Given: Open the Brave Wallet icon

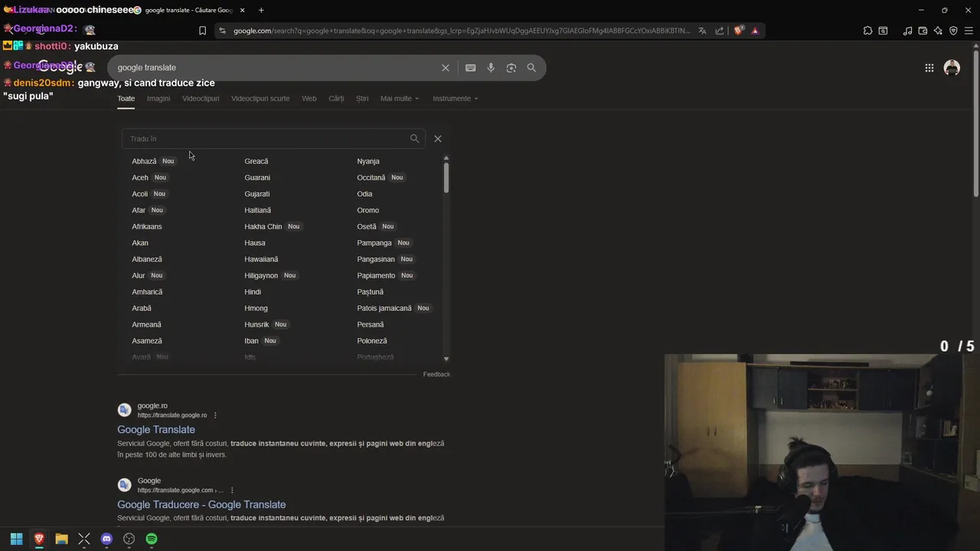Looking at the screenshot, I should [x=923, y=31].
